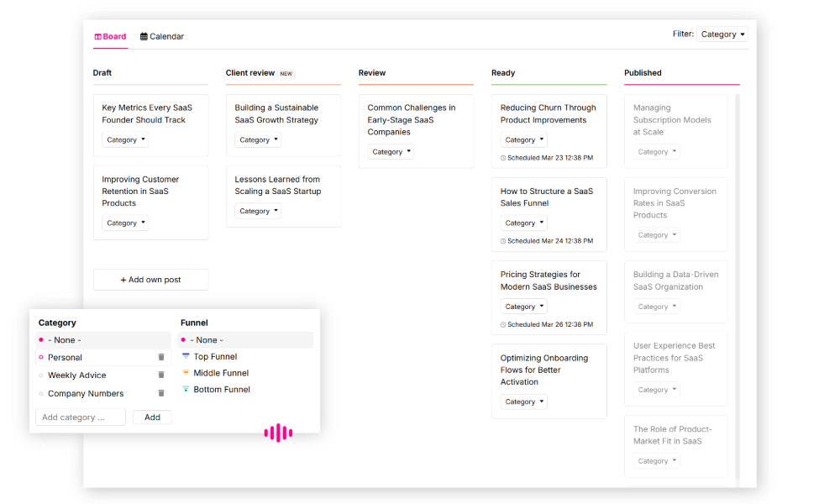Click clock icon on Reducing Churn card
840x504 pixels.
click(503, 158)
